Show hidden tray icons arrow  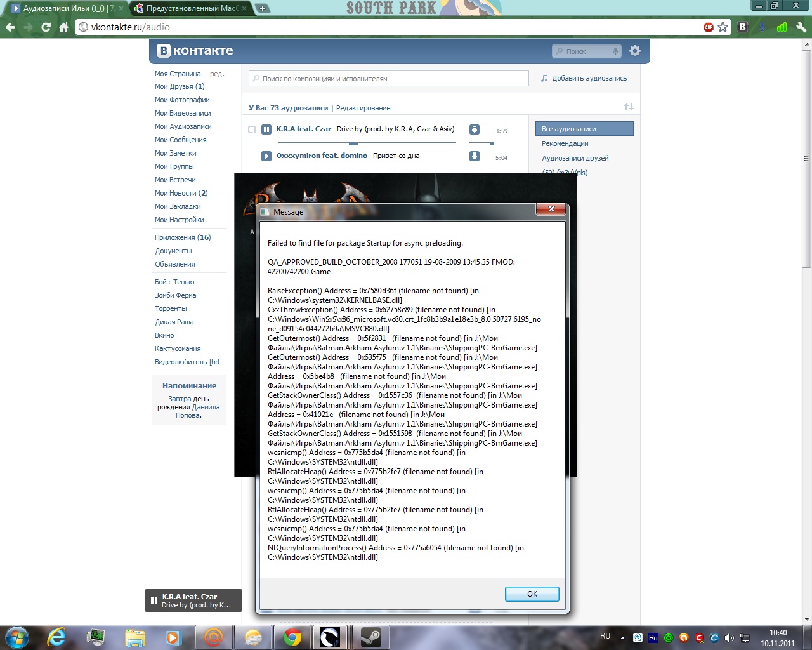[x=622, y=638]
